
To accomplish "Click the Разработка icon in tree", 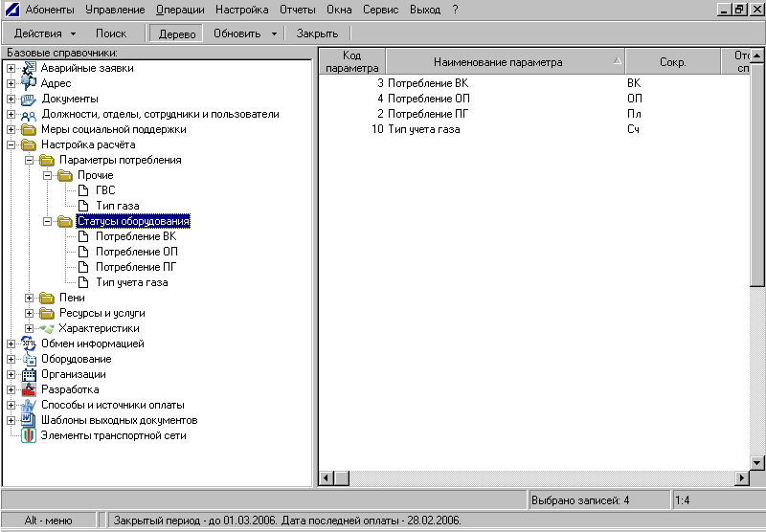I will coord(29,389).
